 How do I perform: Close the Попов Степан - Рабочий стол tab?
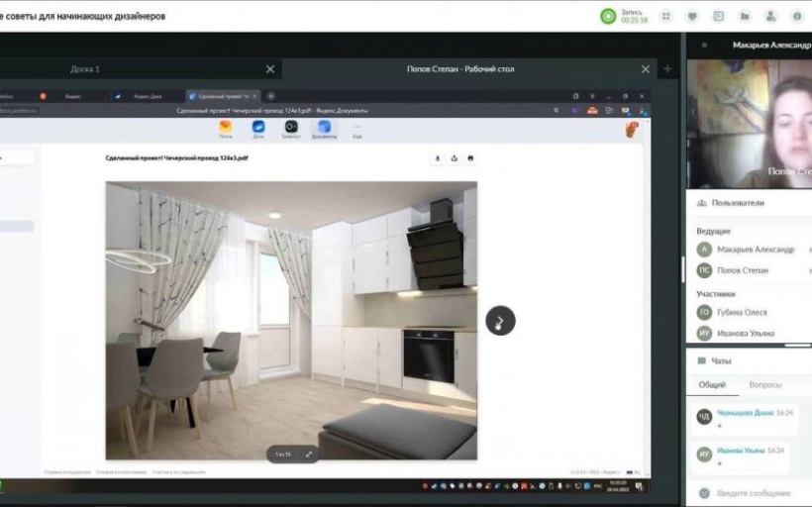(646, 69)
